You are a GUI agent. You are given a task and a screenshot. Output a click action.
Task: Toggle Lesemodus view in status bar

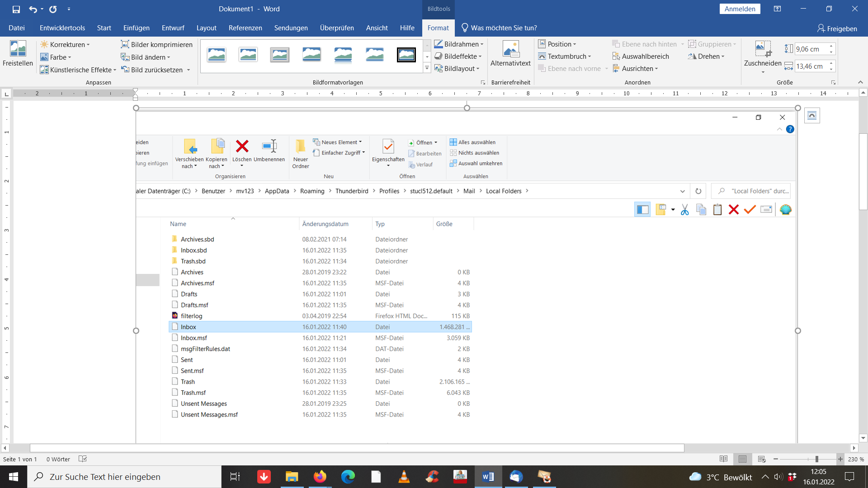pyautogui.click(x=723, y=459)
